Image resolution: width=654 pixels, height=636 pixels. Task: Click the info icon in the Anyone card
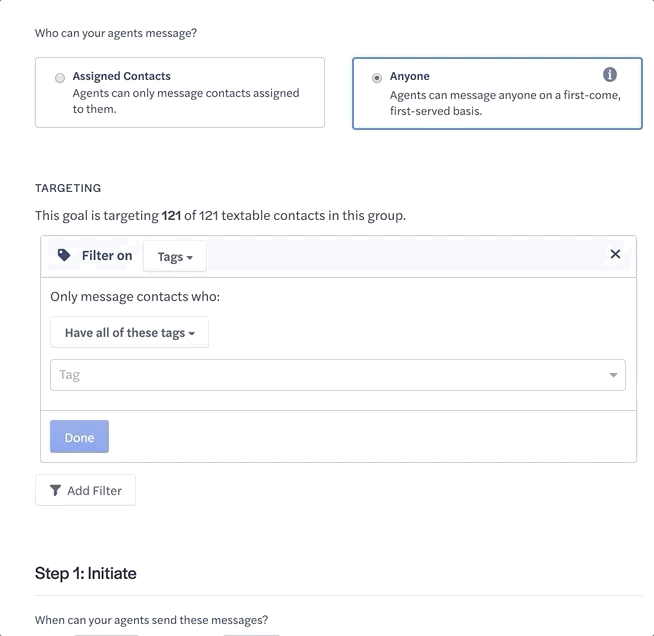pos(609,75)
